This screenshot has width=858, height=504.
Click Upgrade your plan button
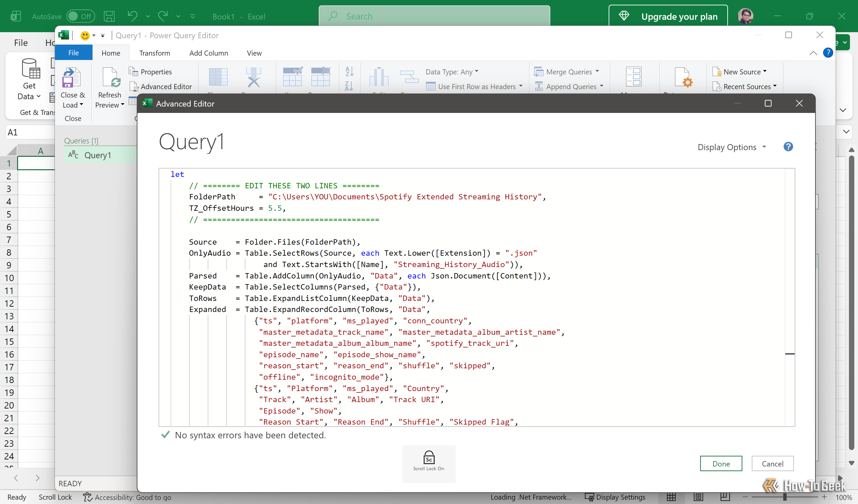click(668, 16)
